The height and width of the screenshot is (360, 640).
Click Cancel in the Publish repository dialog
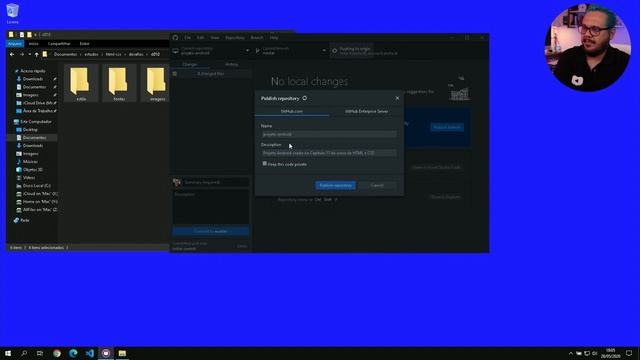click(377, 185)
